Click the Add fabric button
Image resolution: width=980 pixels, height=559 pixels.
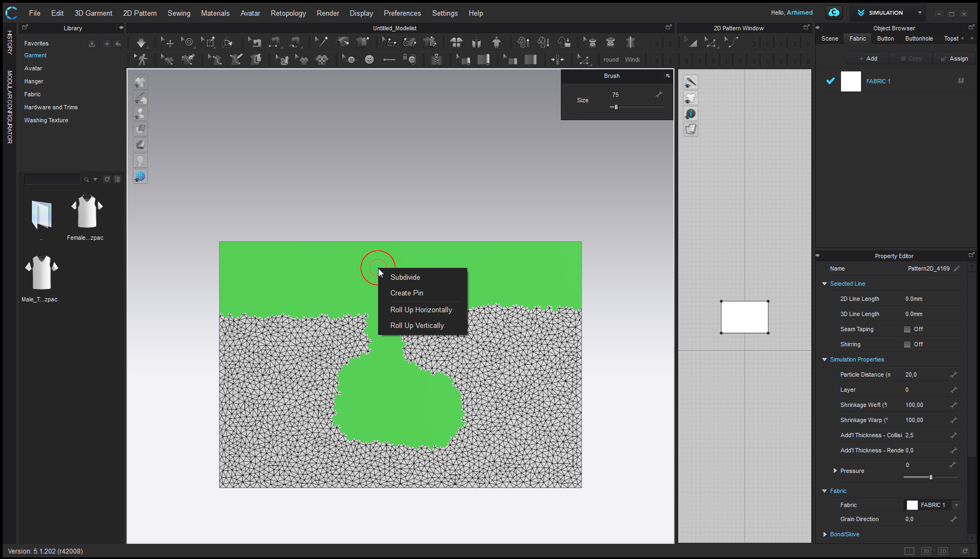(869, 58)
